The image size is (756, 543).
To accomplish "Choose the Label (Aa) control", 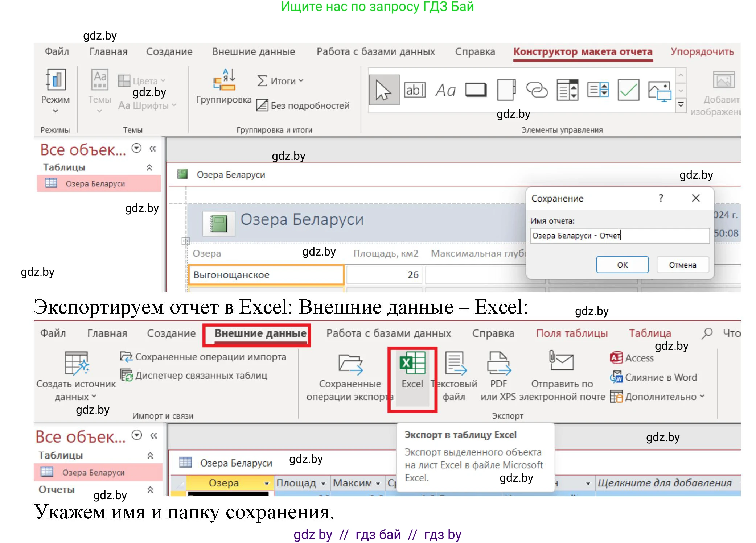I will (445, 90).
